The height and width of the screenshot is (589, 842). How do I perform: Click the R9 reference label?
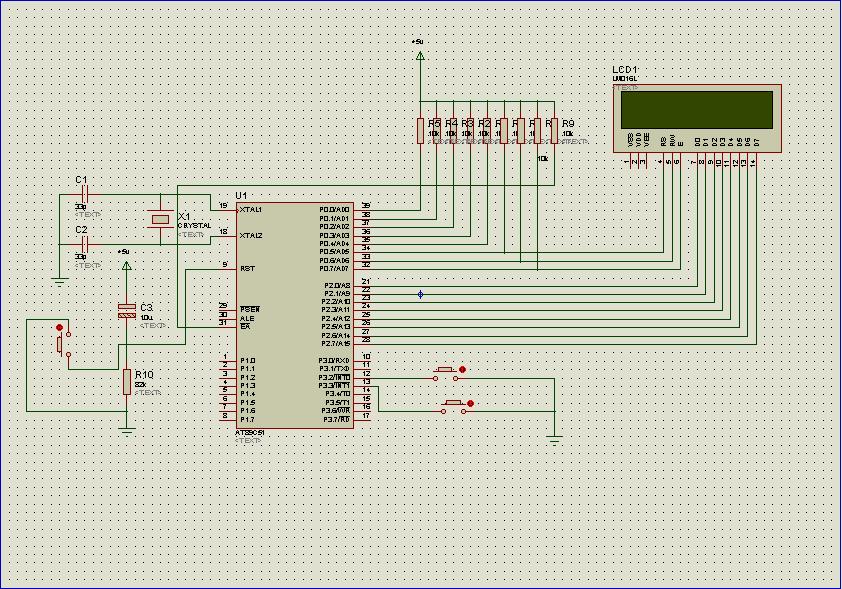tap(568, 123)
